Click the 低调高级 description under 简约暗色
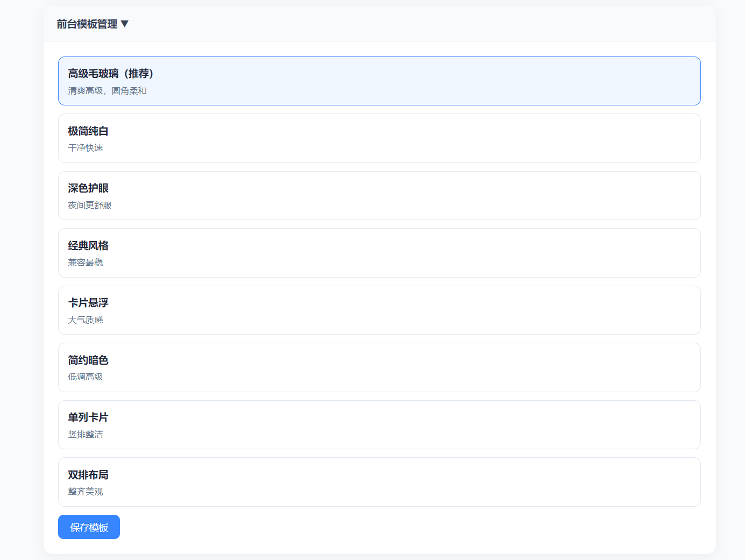The width and height of the screenshot is (745, 560). 86,377
